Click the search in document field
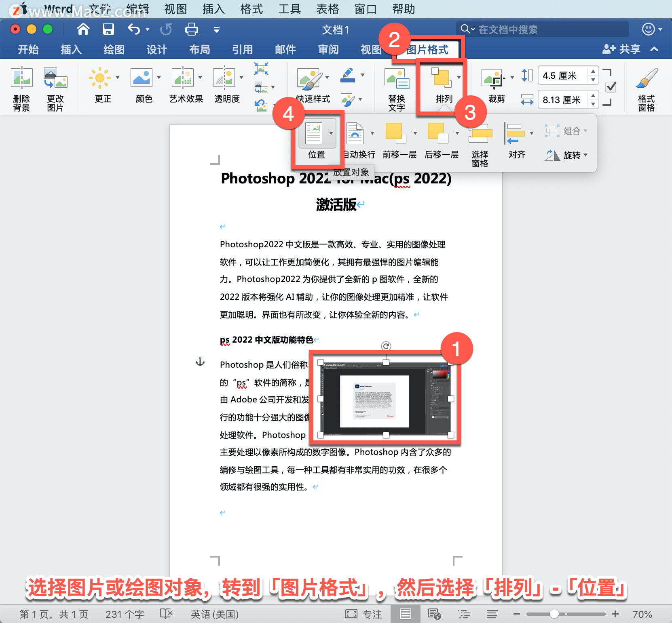 [x=542, y=29]
